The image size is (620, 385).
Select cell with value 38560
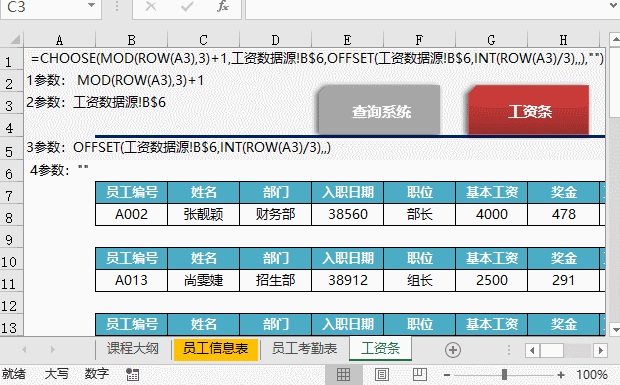tap(348, 214)
